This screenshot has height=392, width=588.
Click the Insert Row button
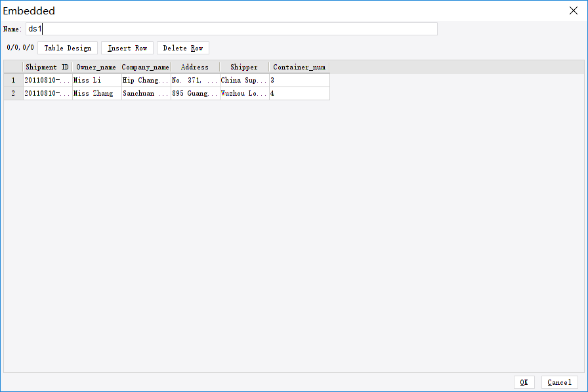point(127,47)
